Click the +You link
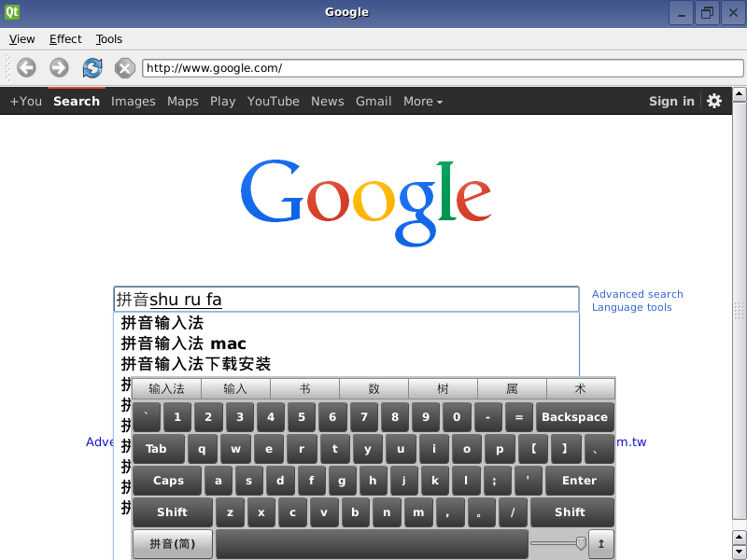This screenshot has width=747, height=560. (x=26, y=102)
